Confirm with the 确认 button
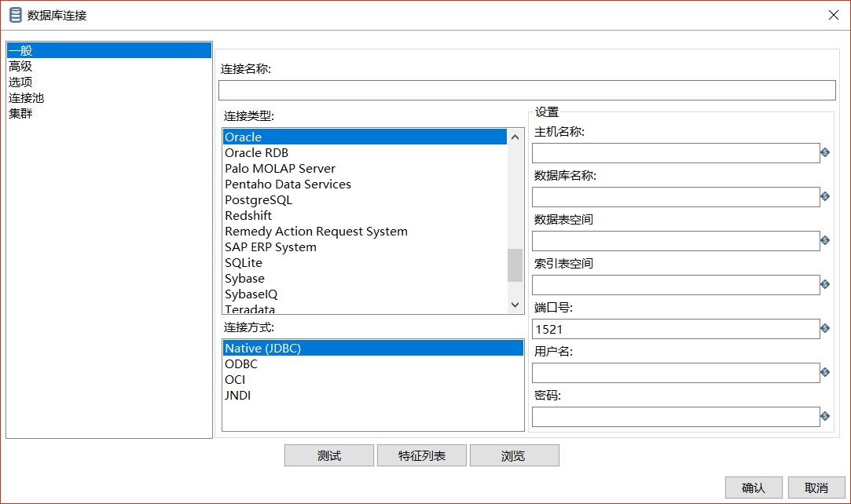 754,488
